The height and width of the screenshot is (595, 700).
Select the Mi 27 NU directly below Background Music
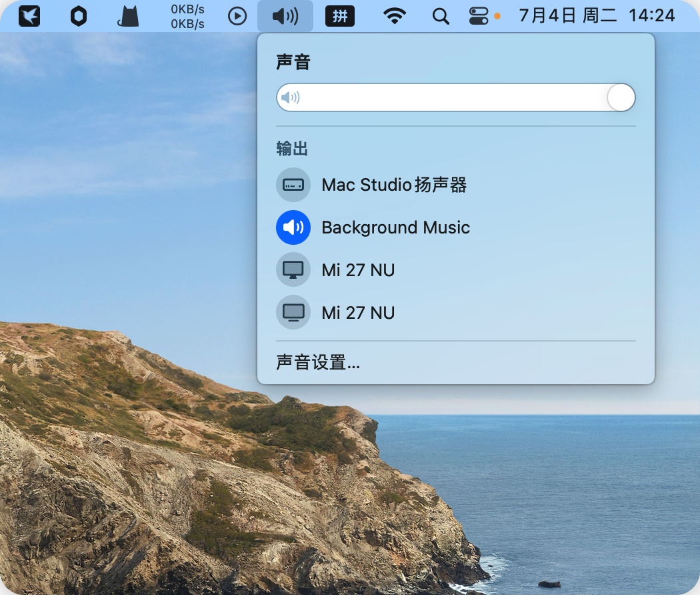click(358, 270)
